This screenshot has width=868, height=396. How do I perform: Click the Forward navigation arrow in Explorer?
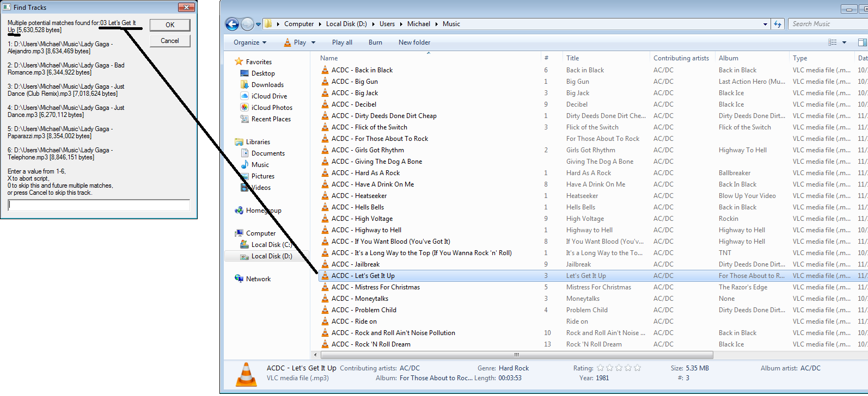pos(247,24)
